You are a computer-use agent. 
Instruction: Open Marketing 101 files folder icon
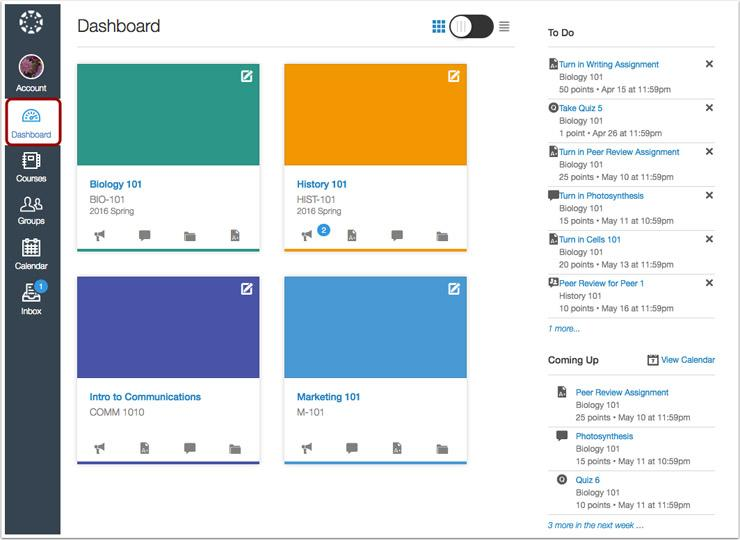[x=442, y=448]
